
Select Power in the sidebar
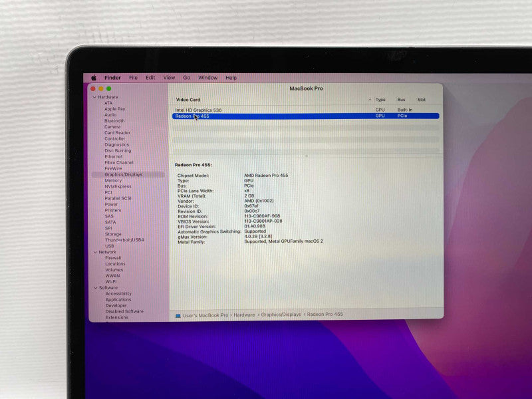111,204
